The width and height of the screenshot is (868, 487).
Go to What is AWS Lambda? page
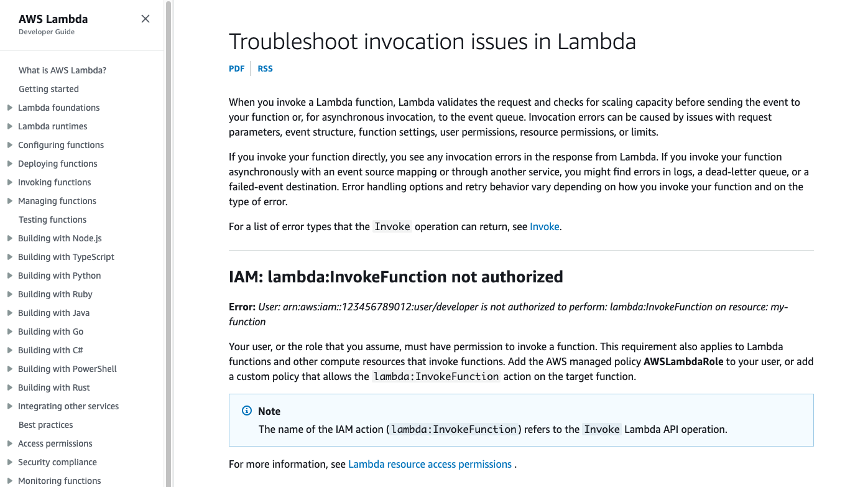pyautogui.click(x=62, y=70)
